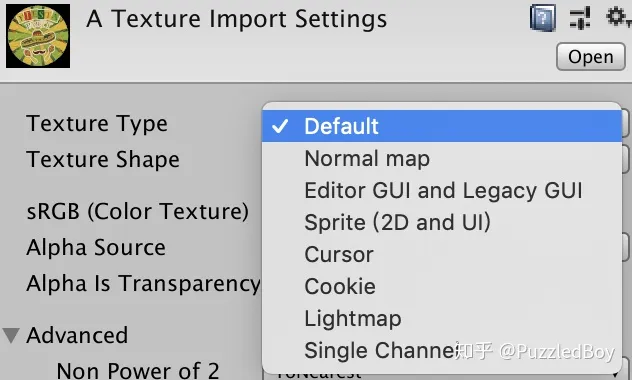Click the Texture Shape label
This screenshot has width=632, height=380.
[x=103, y=159]
